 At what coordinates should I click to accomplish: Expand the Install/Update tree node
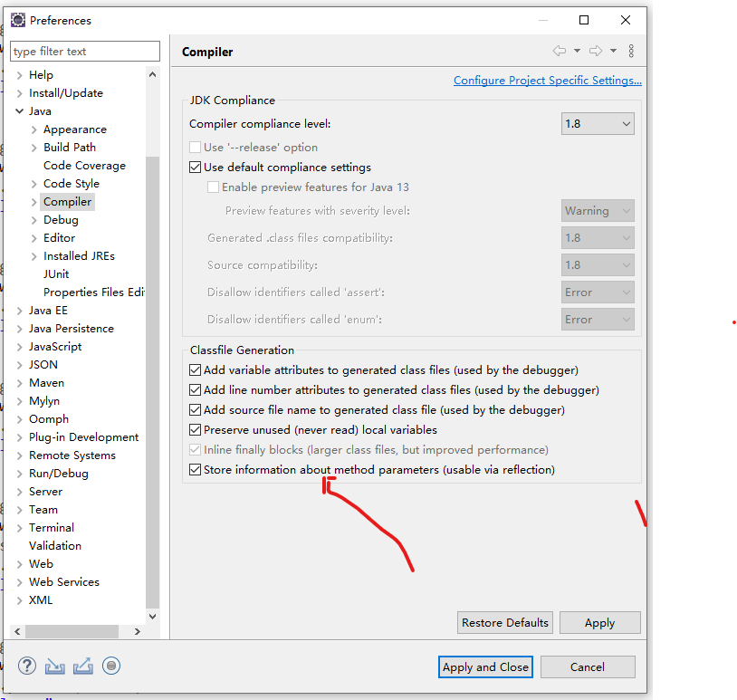click(19, 93)
